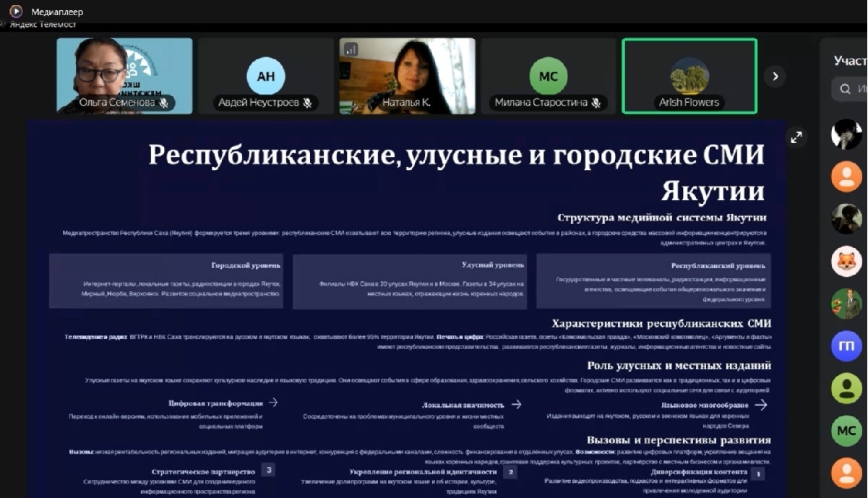Click the MC avatar in the participants sidebar

point(846,431)
